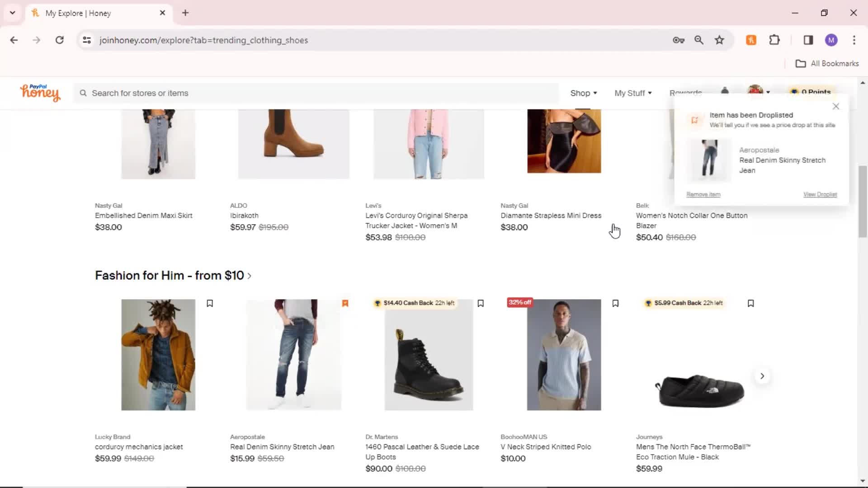
Task: Toggle Droplist bookmark on Real Denim Skinny Stretch Jean
Action: coord(345,303)
